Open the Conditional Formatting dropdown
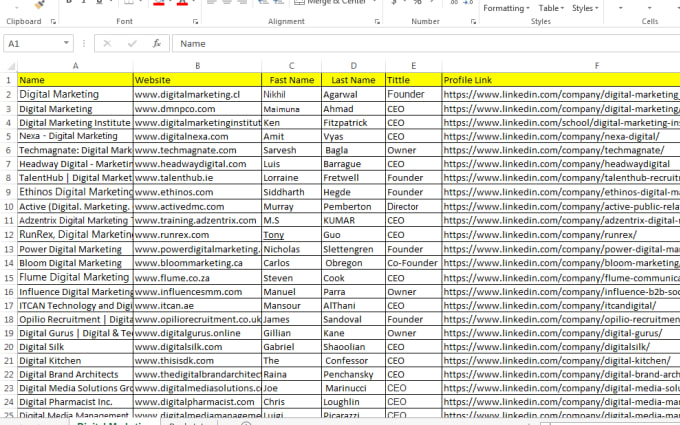Screen dimensions: 680x425 pos(507,8)
